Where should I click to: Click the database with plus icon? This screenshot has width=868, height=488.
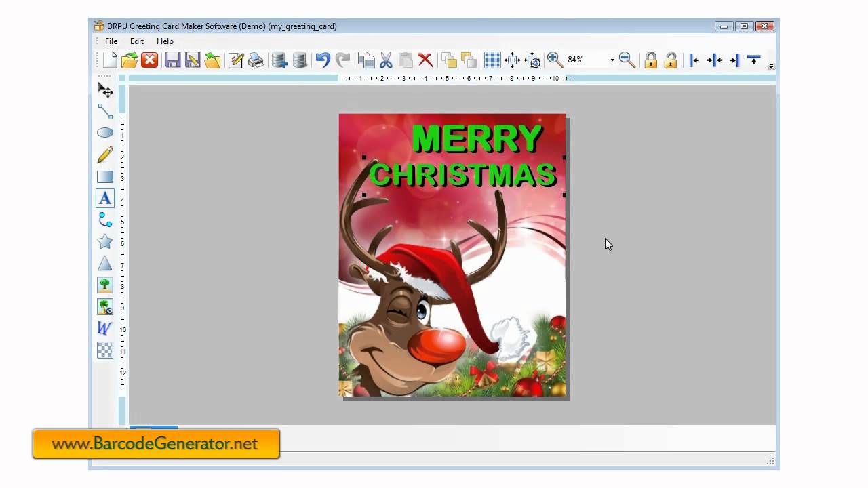tap(279, 60)
